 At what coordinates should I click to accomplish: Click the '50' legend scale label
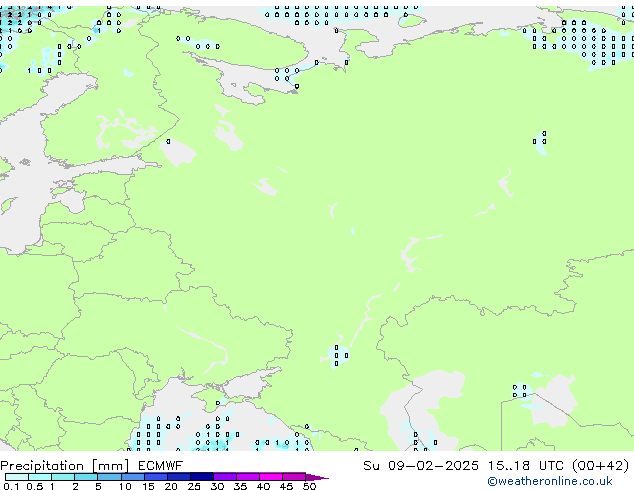coord(310,486)
